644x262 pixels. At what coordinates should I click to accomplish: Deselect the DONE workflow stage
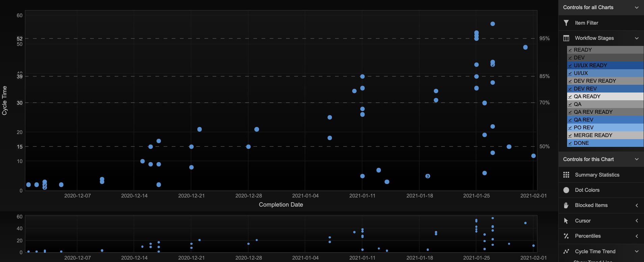570,143
